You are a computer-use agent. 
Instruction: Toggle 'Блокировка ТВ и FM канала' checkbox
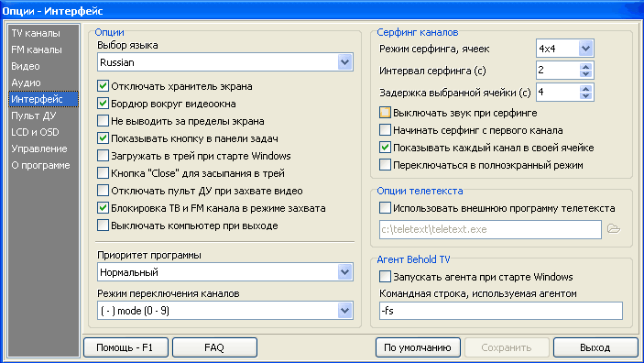pyautogui.click(x=103, y=207)
